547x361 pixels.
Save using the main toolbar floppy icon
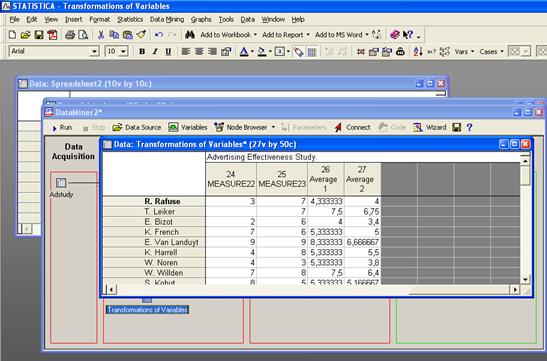(x=39, y=35)
